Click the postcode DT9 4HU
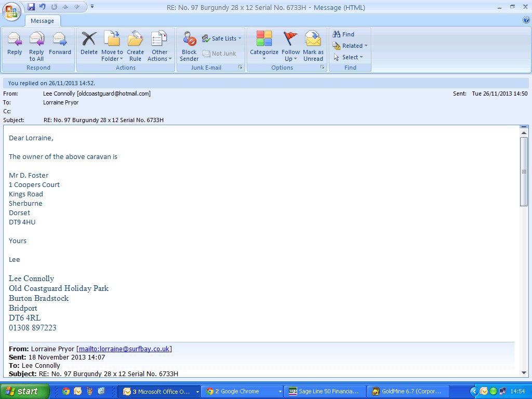The image size is (532, 399). pyautogui.click(x=22, y=222)
